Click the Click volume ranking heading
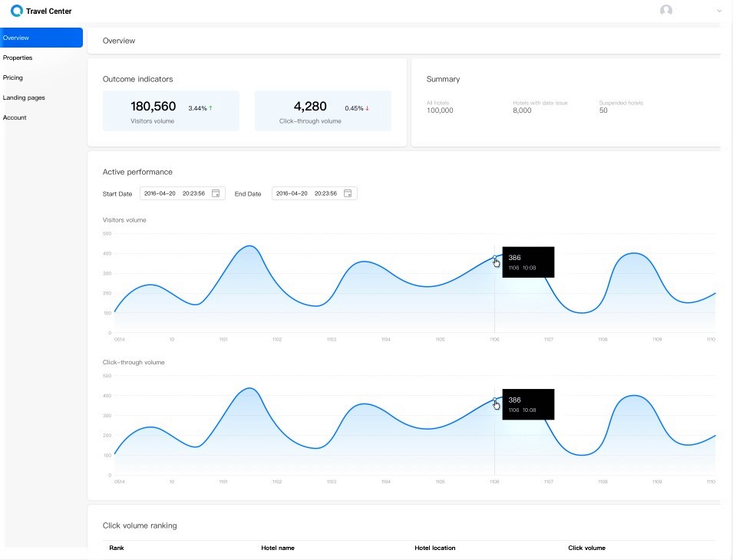Image resolution: width=733 pixels, height=560 pixels. tap(140, 525)
